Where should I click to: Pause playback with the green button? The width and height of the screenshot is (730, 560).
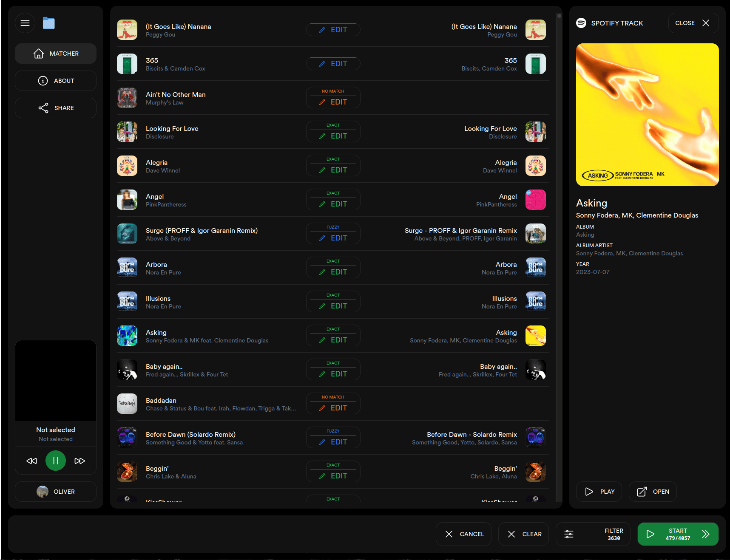point(56,461)
